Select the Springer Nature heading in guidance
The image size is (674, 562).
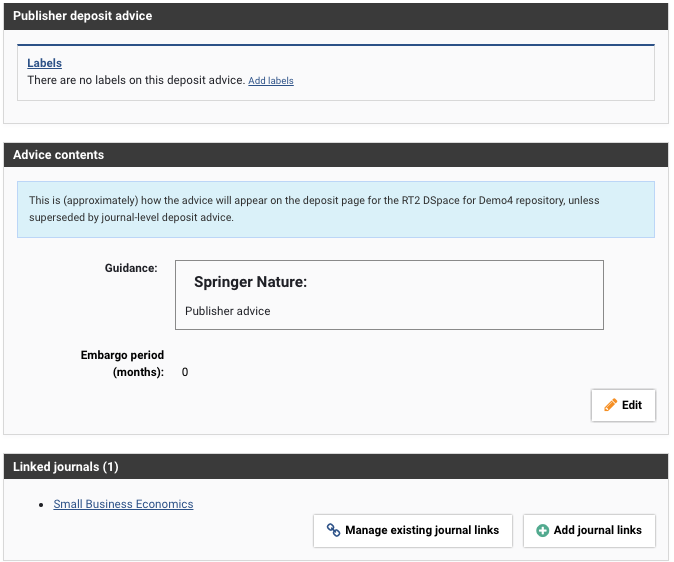click(250, 283)
